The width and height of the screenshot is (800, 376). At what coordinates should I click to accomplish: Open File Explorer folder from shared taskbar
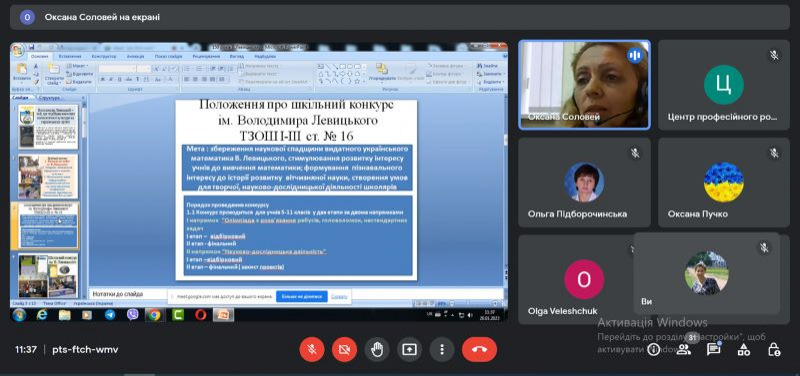click(64, 315)
